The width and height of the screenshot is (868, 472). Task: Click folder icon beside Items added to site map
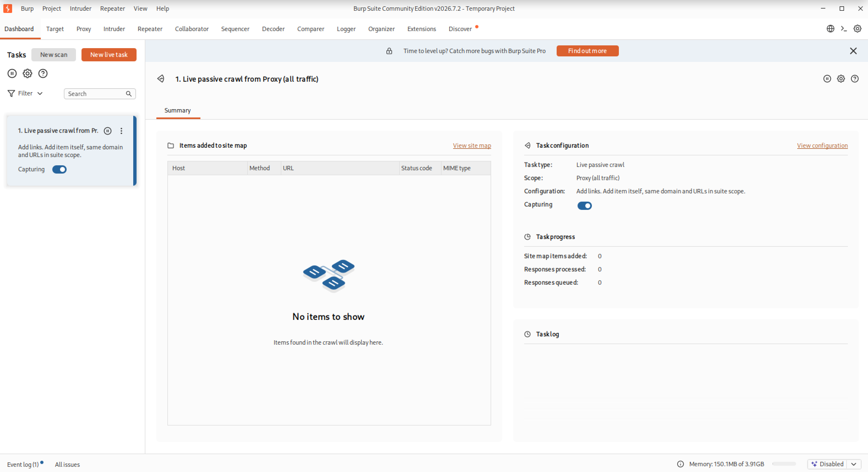click(x=171, y=146)
